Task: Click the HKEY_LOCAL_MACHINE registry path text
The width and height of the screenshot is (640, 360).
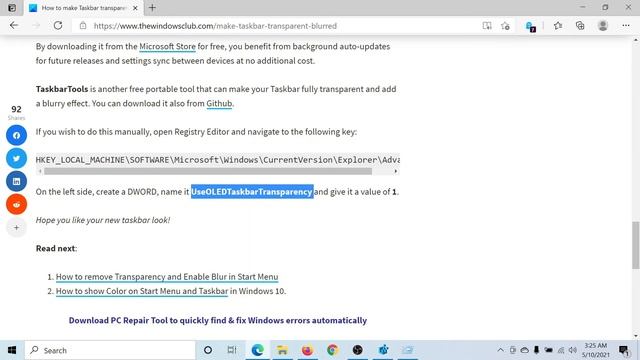Action: [218, 160]
